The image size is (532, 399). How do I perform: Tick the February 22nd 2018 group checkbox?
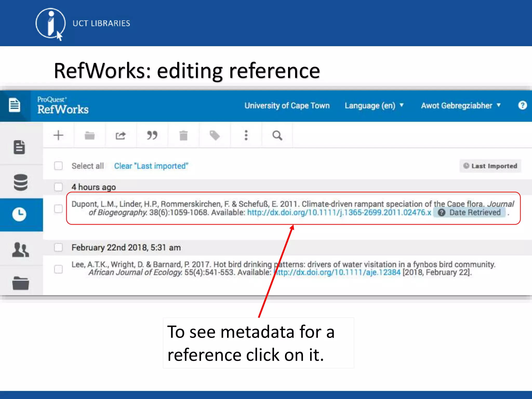tap(58, 247)
